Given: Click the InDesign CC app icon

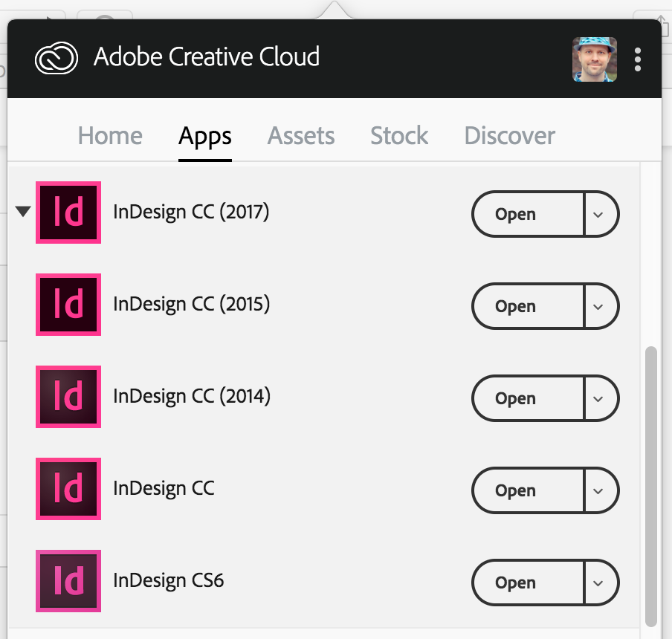Looking at the screenshot, I should pos(68,489).
